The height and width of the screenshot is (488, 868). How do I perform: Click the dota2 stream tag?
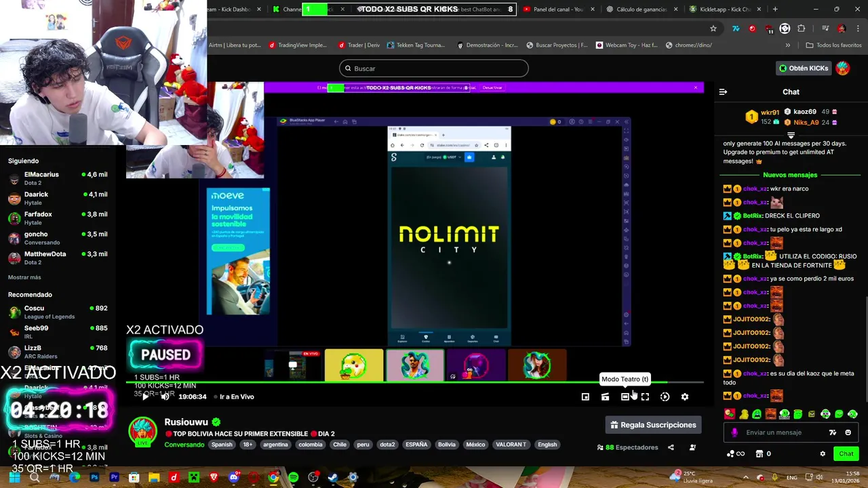(x=387, y=445)
